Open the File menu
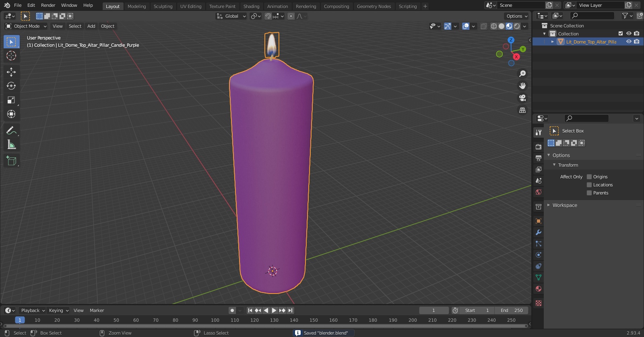 [18, 5]
